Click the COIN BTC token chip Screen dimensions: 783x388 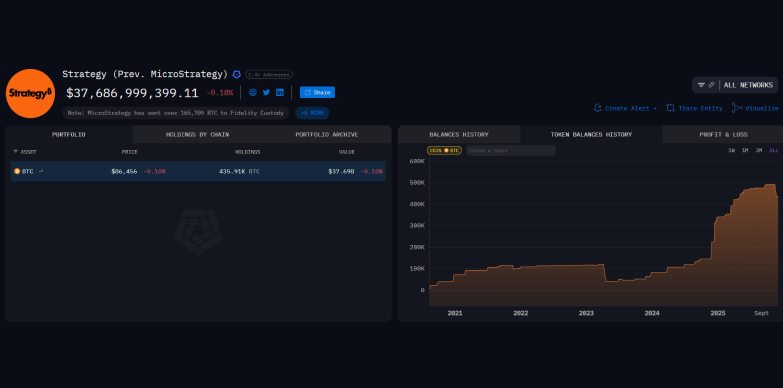(444, 150)
